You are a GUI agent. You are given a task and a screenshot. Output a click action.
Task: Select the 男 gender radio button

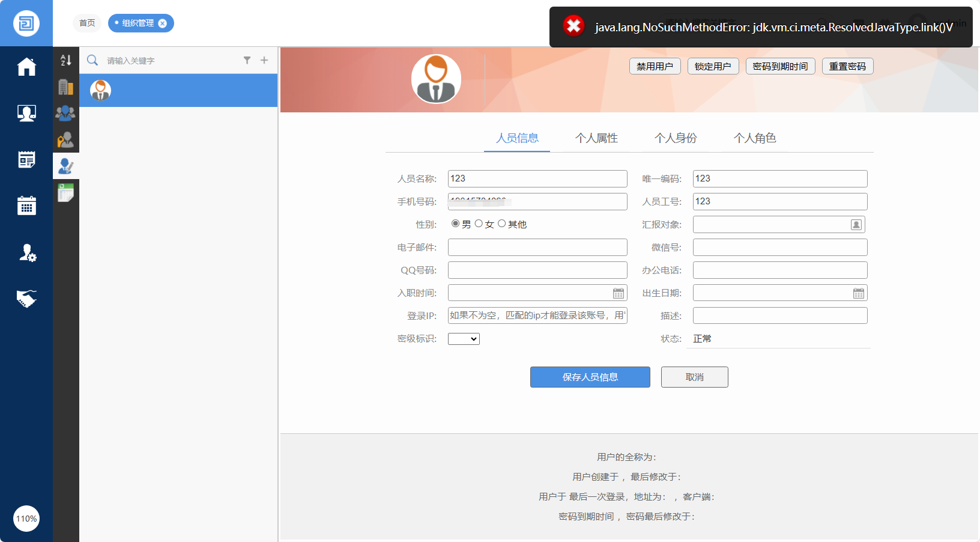[456, 224]
